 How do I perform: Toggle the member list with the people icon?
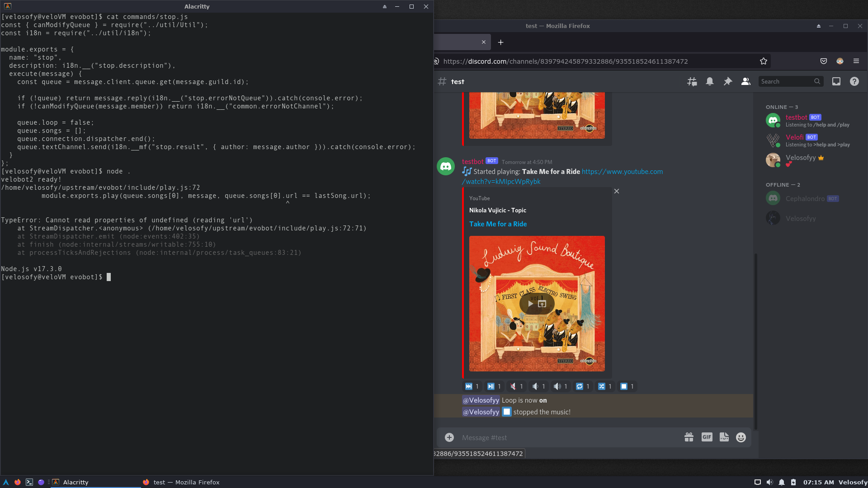[x=746, y=81]
